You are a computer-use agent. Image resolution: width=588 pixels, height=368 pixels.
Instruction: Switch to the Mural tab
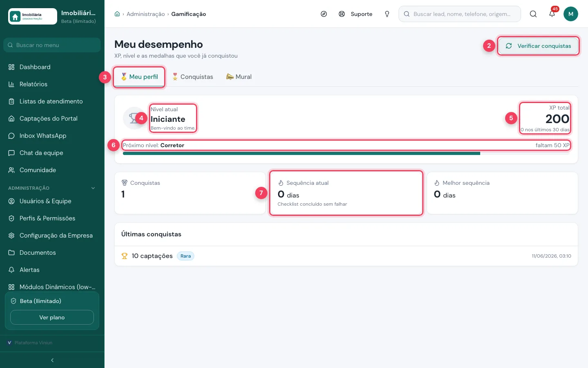point(239,77)
